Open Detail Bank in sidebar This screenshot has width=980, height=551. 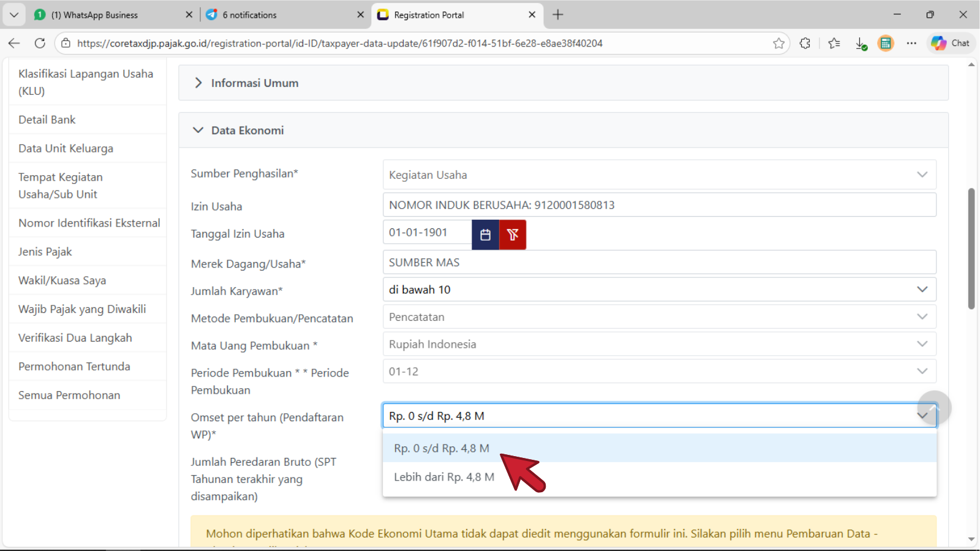47,120
